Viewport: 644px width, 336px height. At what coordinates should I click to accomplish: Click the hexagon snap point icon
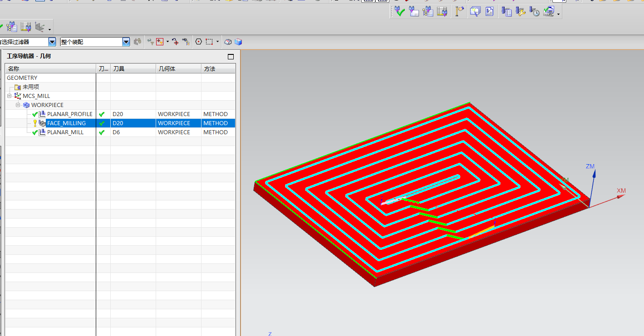coord(198,42)
